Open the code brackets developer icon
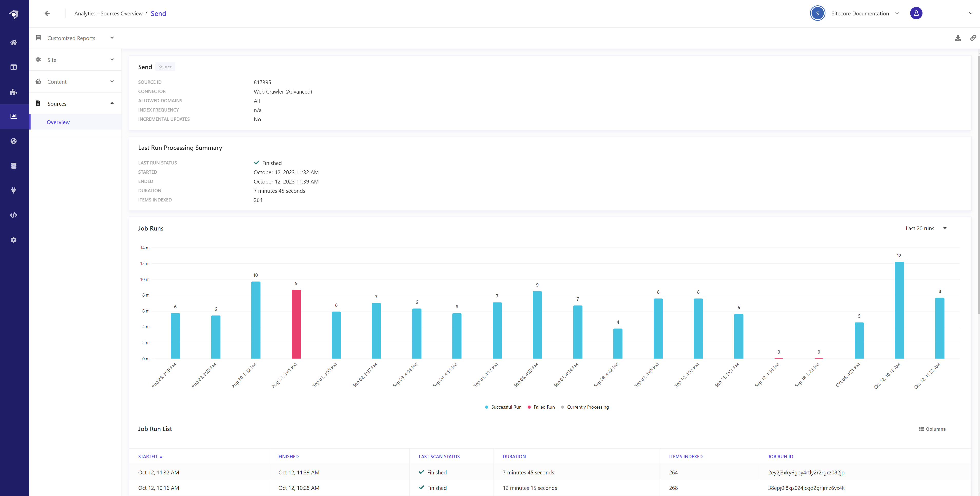The height and width of the screenshot is (496, 980). pyautogui.click(x=14, y=215)
